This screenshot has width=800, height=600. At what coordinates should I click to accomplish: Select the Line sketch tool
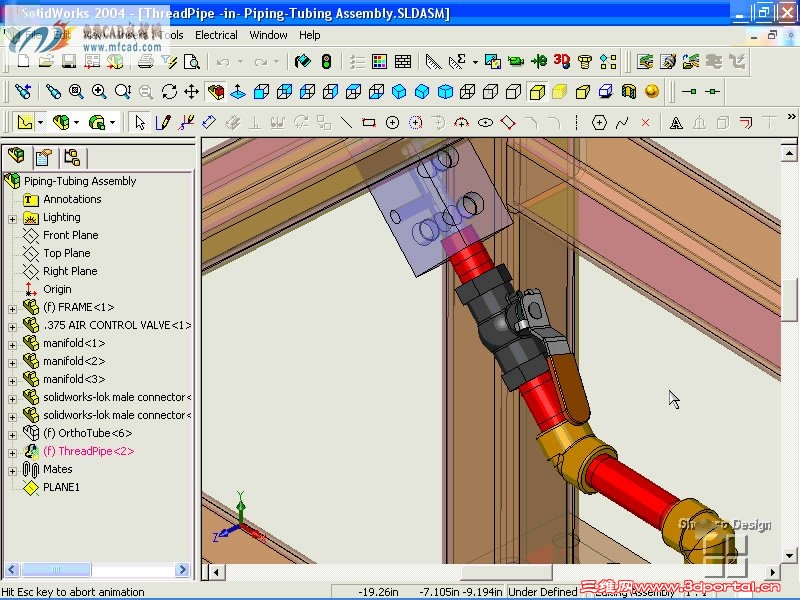tap(346, 122)
